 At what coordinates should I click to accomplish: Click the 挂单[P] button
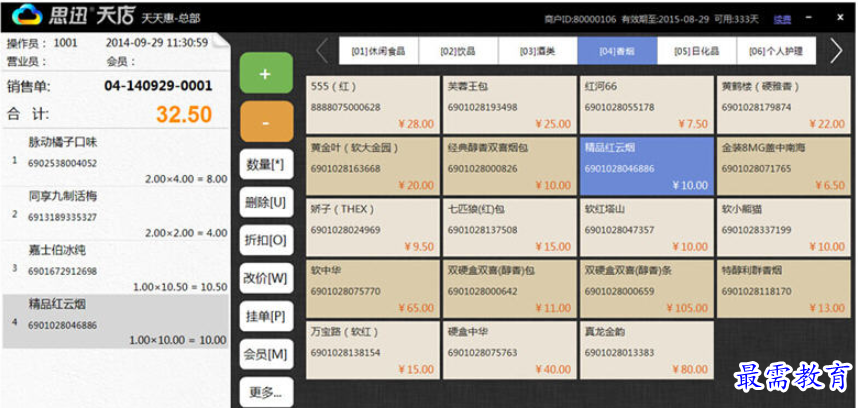tap(266, 316)
